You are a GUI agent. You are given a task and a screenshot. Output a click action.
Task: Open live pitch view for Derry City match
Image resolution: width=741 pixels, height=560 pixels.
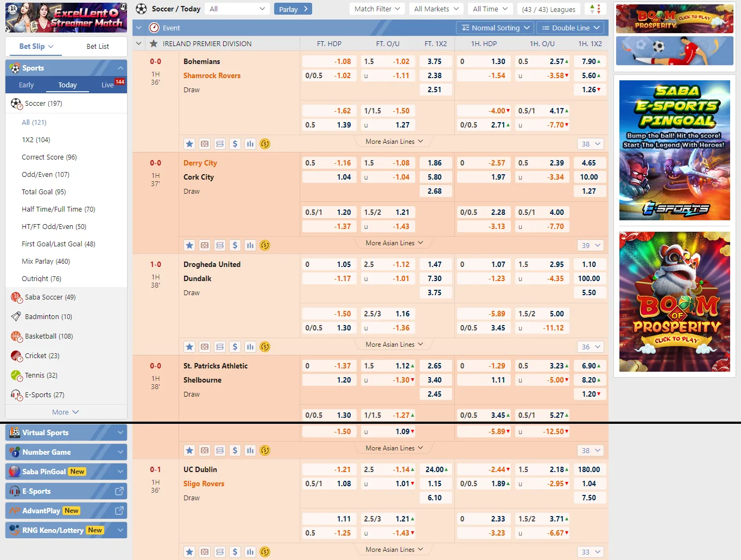pyautogui.click(x=205, y=245)
